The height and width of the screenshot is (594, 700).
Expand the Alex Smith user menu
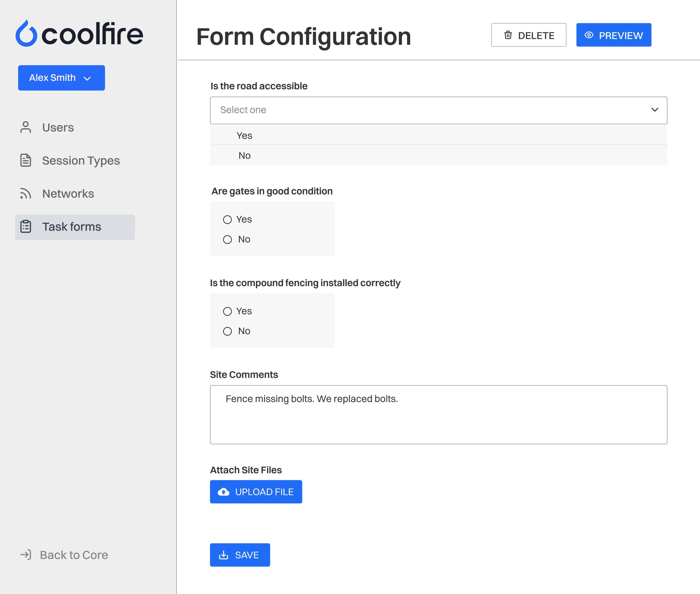61,78
